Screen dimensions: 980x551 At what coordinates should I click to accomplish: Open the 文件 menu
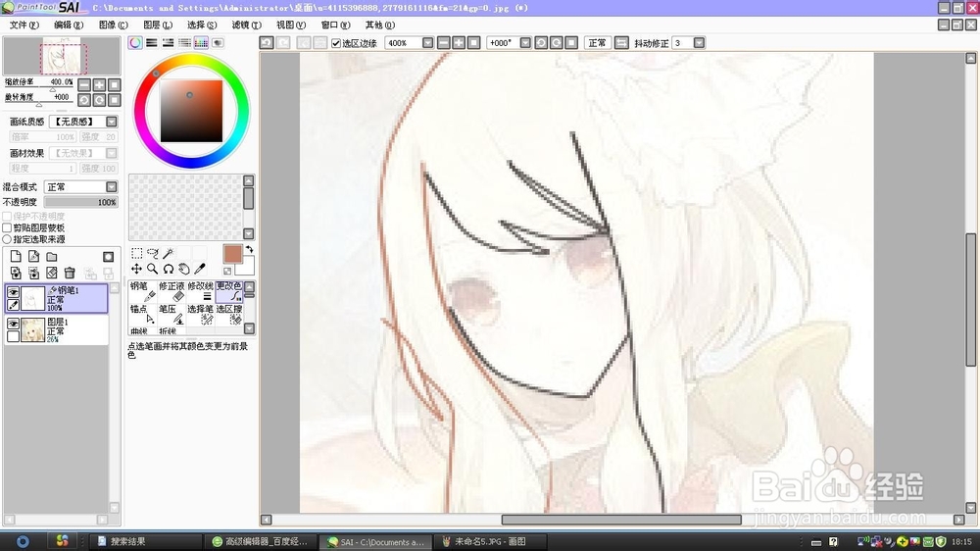pyautogui.click(x=24, y=25)
